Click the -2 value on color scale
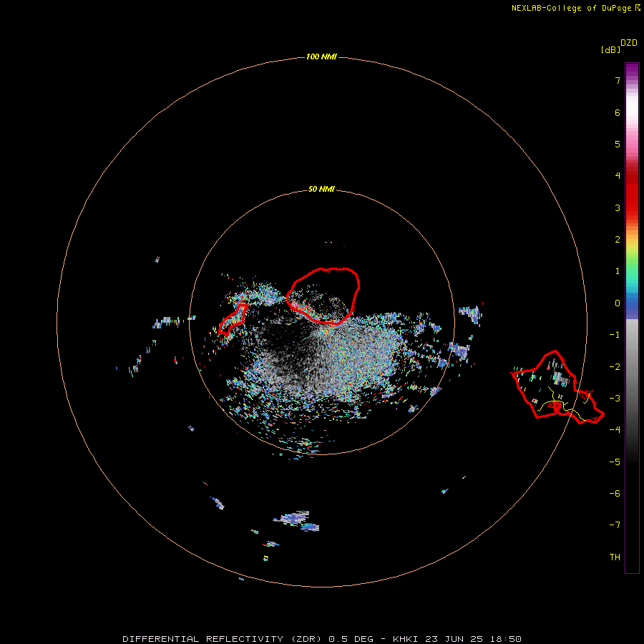 click(615, 367)
